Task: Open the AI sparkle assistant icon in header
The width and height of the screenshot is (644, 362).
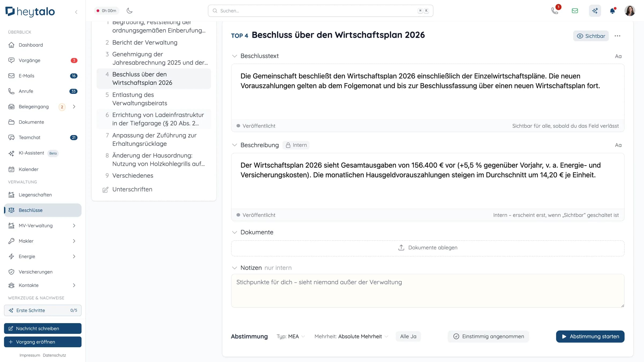Action: 595,11
